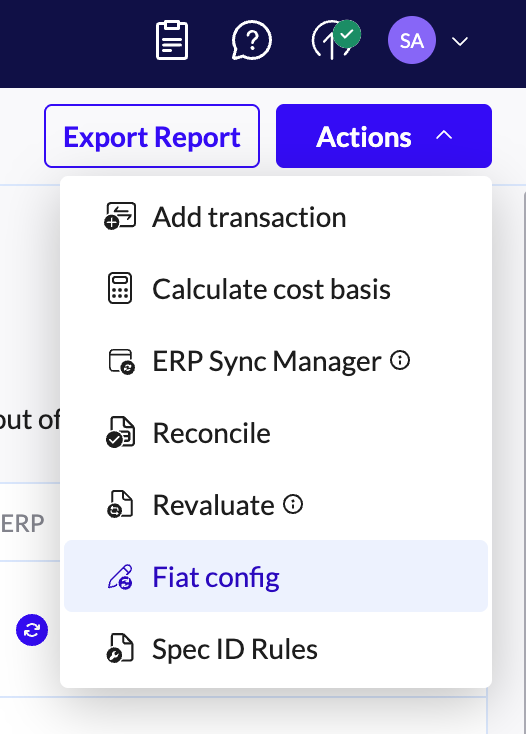The image size is (526, 734).
Task: Click the Reconcile document check icon
Action: 120,433
